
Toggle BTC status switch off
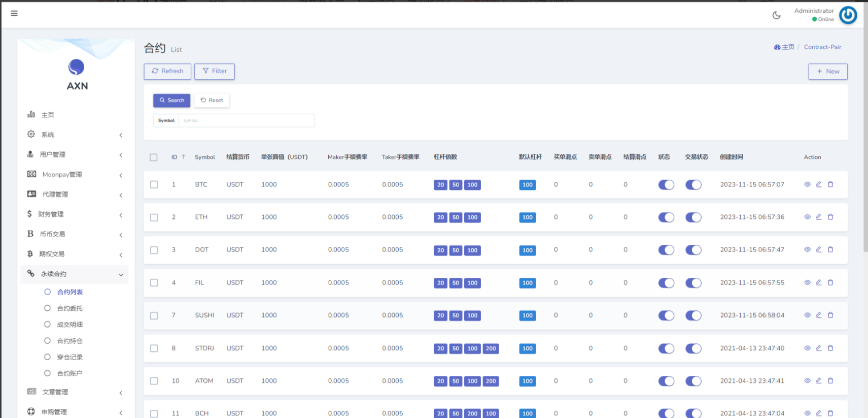(x=666, y=185)
